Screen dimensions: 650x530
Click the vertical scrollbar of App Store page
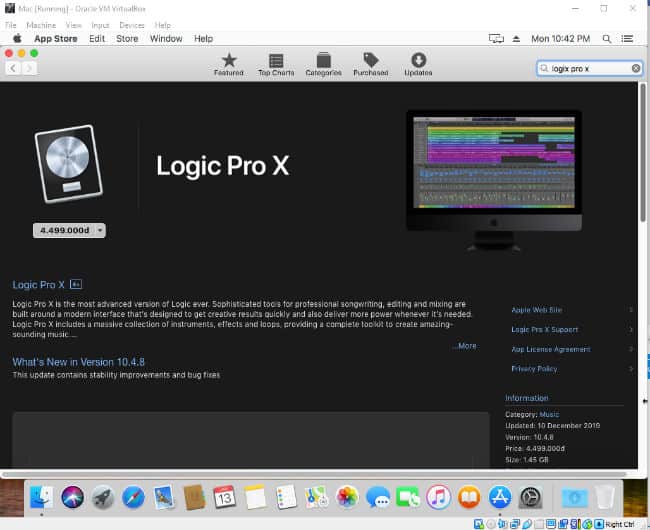[643, 152]
